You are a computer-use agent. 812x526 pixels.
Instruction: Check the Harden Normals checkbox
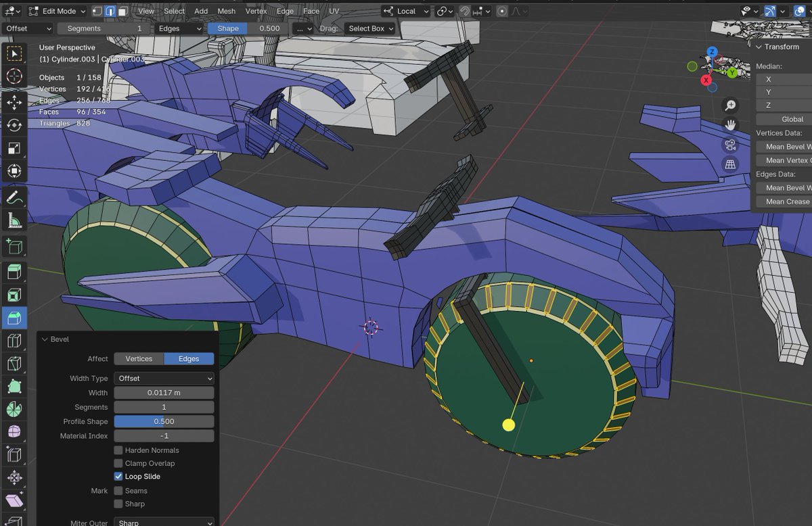click(118, 450)
